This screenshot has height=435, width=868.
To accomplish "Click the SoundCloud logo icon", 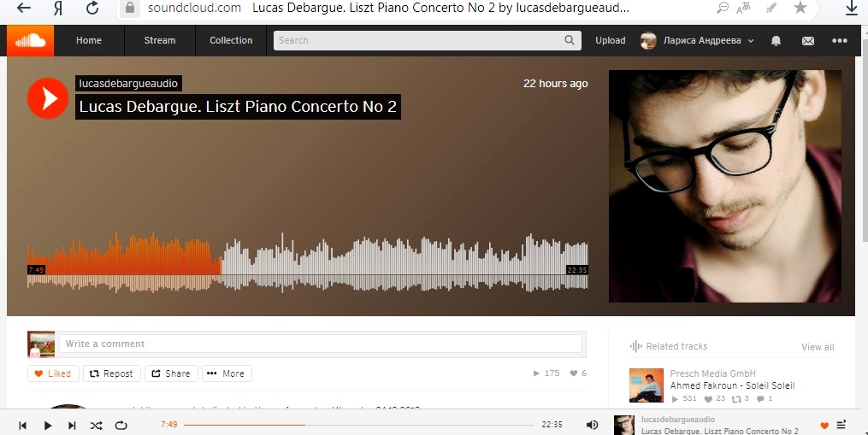I will coord(31,40).
